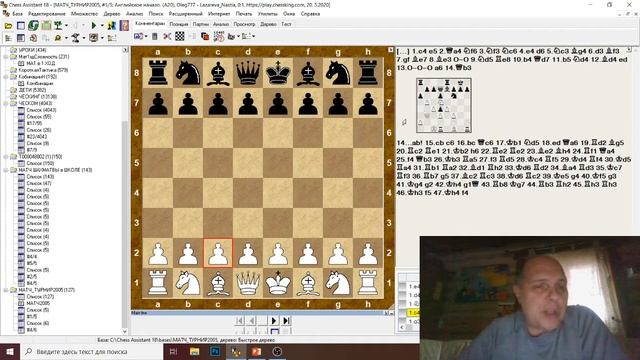This screenshot has height=360, width=640.
Task: Open database with the yellow folder icon
Action: (x=8, y=26)
